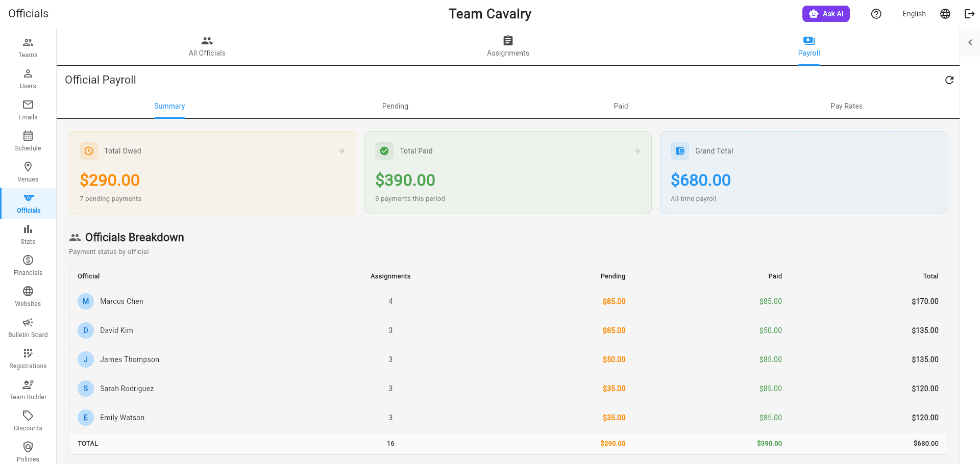
Task: Open the Schedule calendar icon
Action: coord(28,136)
